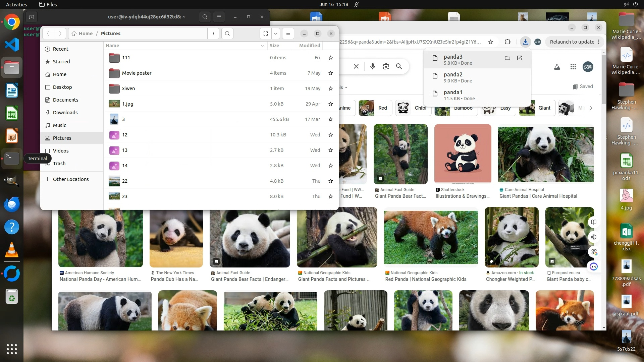Bookmark this page with star icon
Screen dimensions: 644x362
click(x=490, y=42)
